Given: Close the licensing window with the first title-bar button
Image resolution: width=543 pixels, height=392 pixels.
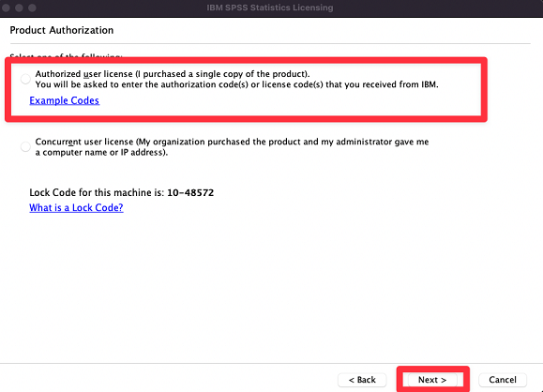Looking at the screenshot, I should 6,8.
